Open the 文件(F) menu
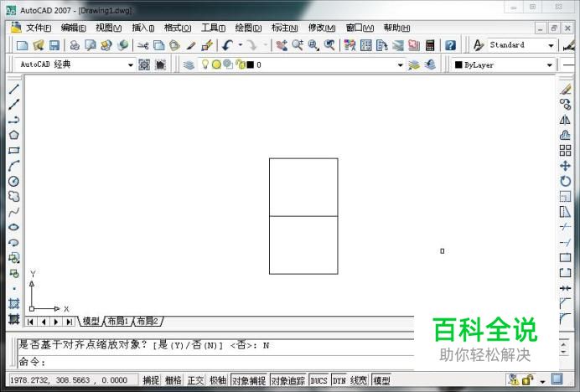Viewport: 580px width, 392px height. pos(39,28)
